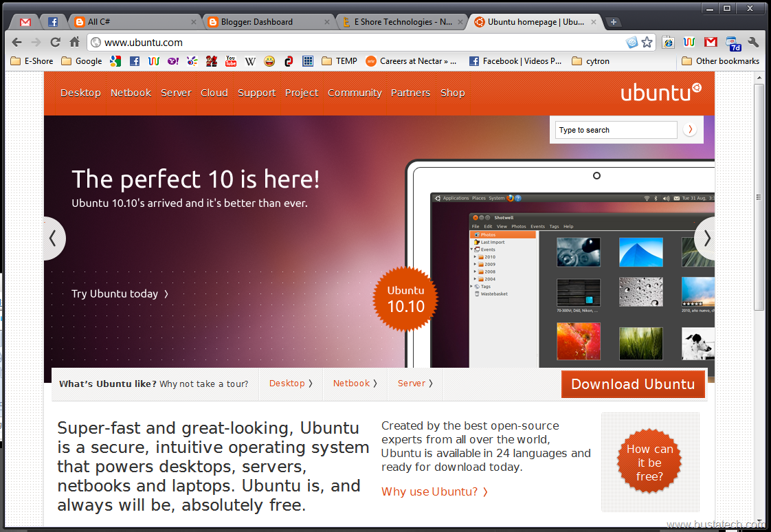Take the Netbook tour link
Viewport: 771px width, 532px height.
[355, 383]
